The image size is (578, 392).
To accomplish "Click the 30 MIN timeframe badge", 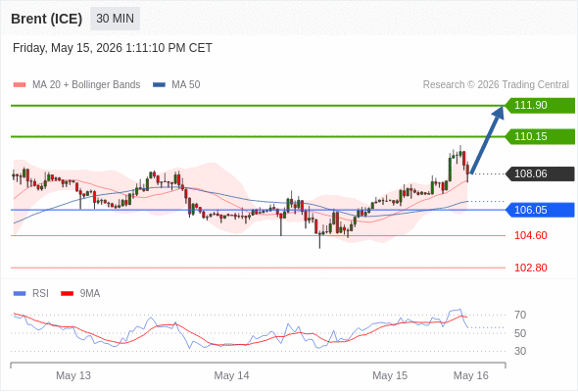I will click(x=115, y=19).
